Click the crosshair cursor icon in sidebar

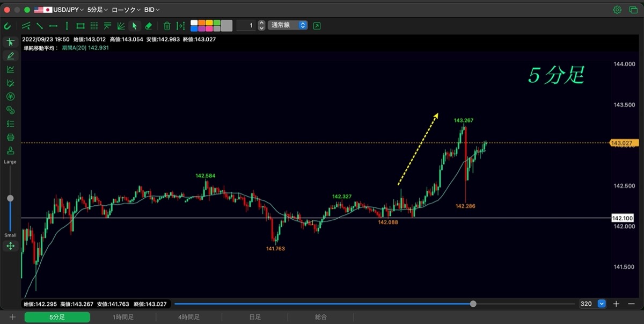point(10,42)
